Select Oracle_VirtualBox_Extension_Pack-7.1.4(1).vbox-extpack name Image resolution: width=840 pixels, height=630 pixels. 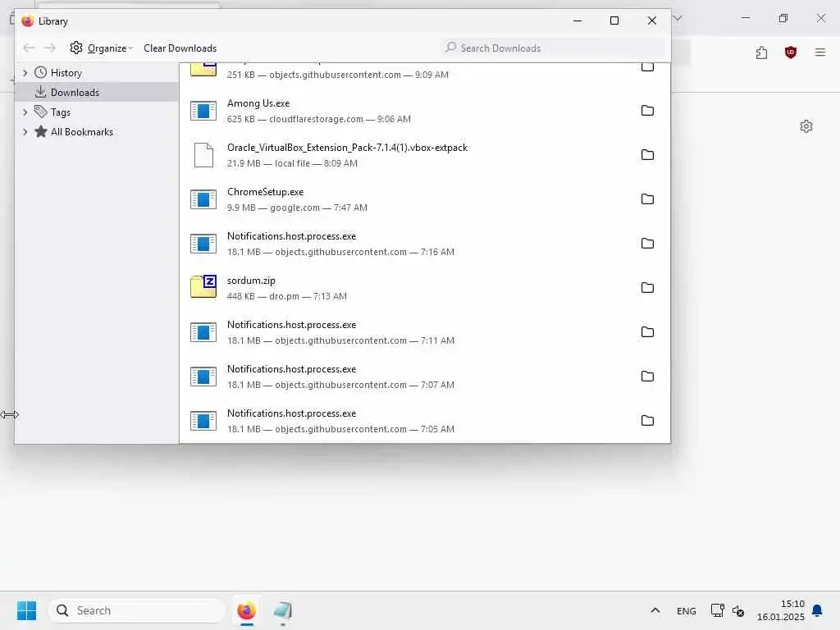[x=347, y=148]
